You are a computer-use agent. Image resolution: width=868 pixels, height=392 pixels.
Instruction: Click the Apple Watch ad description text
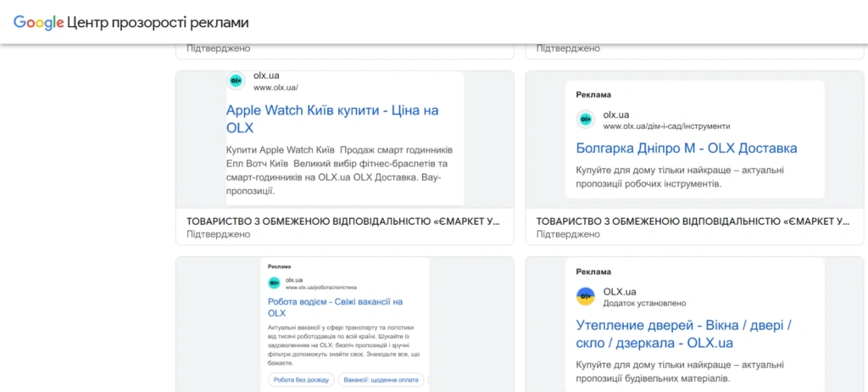[x=341, y=171]
